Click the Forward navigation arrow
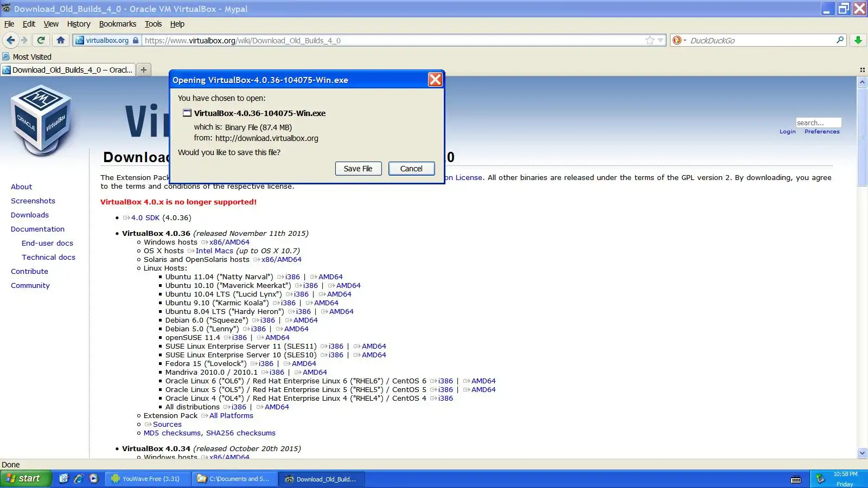The width and height of the screenshot is (868, 488). coord(24,40)
